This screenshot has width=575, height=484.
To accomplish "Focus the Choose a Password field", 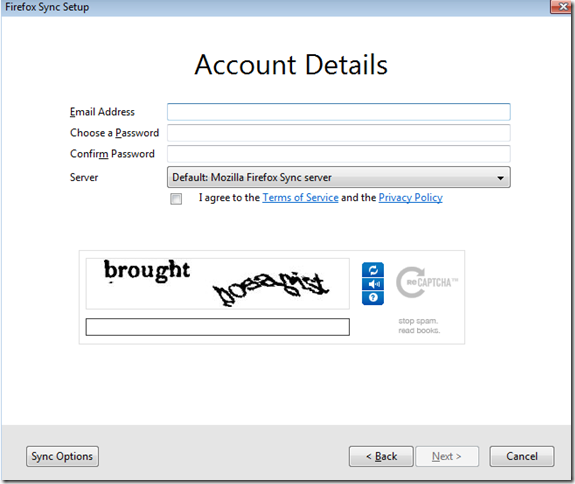I will click(x=338, y=133).
